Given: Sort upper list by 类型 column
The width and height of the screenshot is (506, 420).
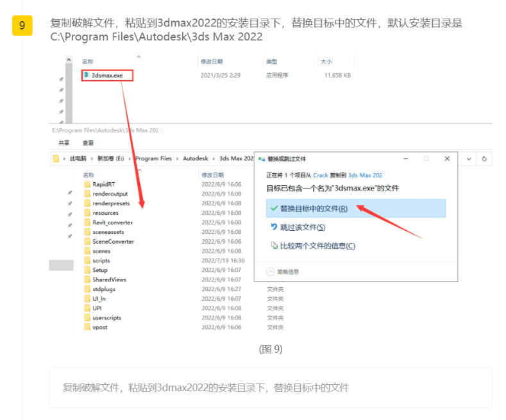Looking at the screenshot, I should (x=272, y=62).
